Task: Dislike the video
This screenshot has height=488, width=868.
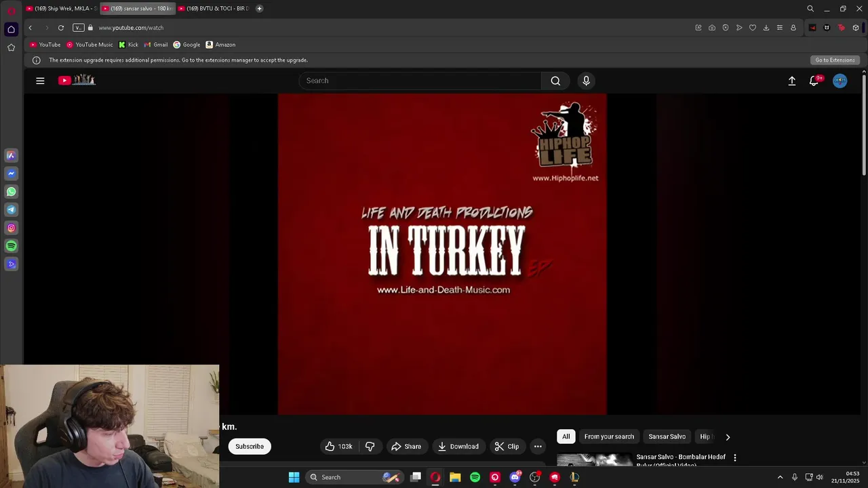Action: coord(370,446)
